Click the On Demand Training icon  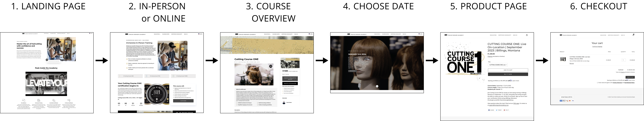[39, 100]
